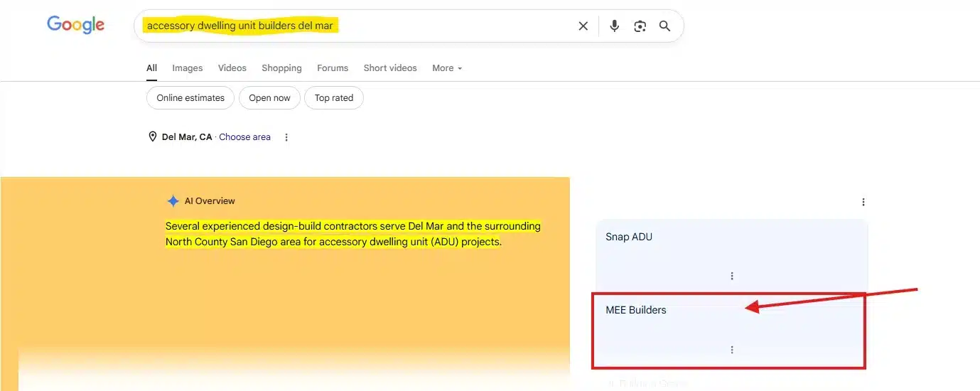Screen dimensions: 980x391
Task: Switch to the Images tab
Action: [x=188, y=68]
